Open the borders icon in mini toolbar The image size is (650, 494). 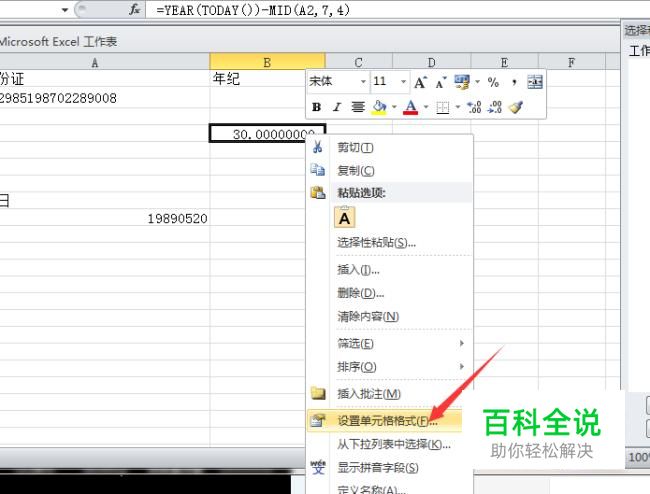tap(443, 108)
